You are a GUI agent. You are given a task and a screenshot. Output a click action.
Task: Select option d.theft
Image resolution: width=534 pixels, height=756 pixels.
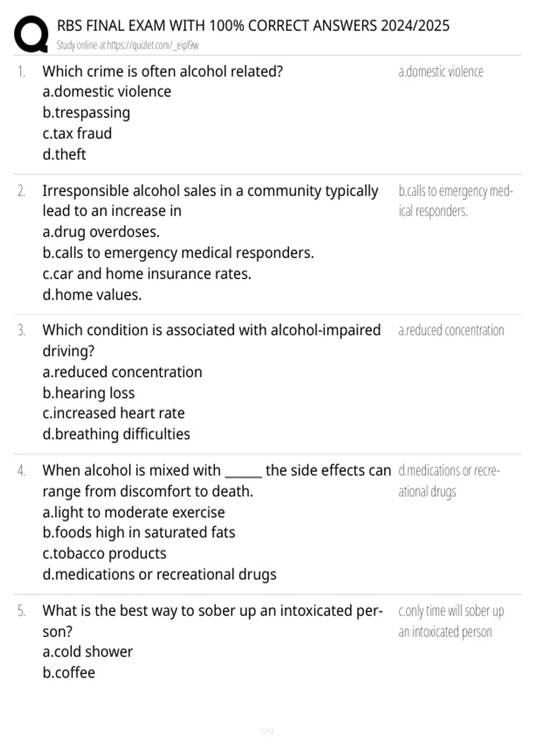tap(64, 154)
